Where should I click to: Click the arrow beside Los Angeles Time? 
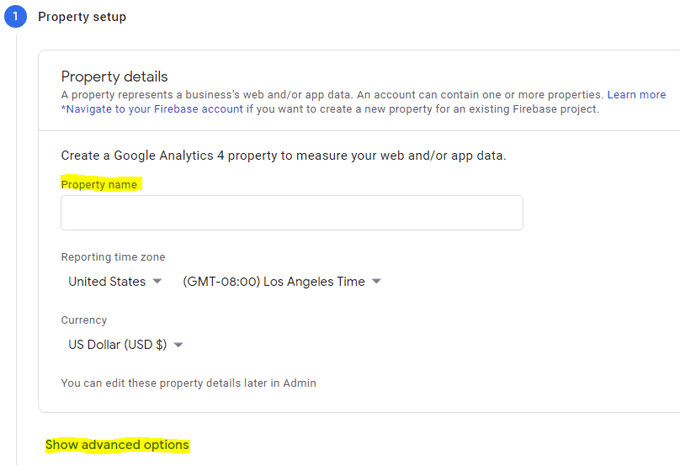[376, 282]
